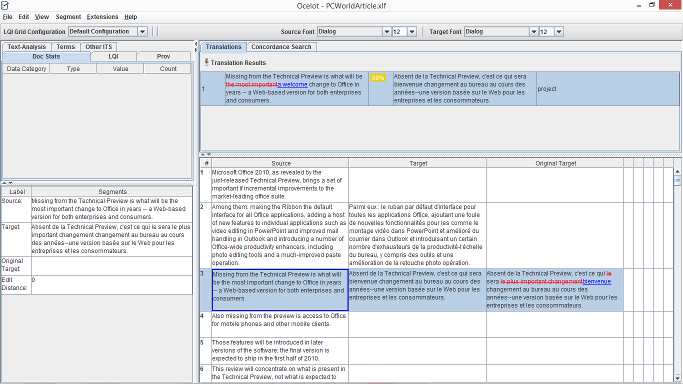Image resolution: width=683 pixels, height=384 pixels.
Task: Click the Source Font Dialog field
Action: coord(350,32)
